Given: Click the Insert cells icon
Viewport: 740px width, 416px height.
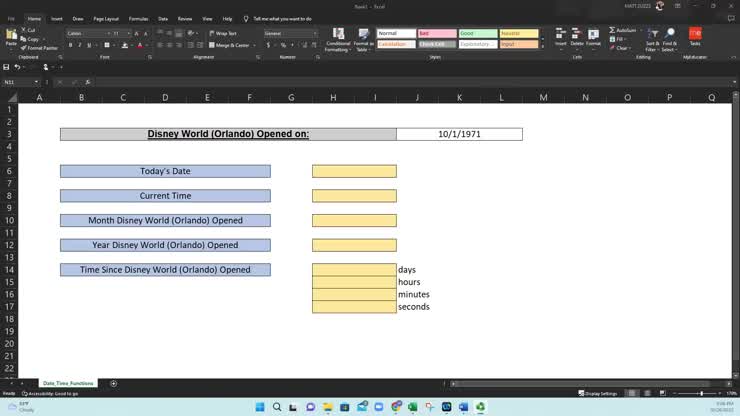Looking at the screenshot, I should [560, 37].
